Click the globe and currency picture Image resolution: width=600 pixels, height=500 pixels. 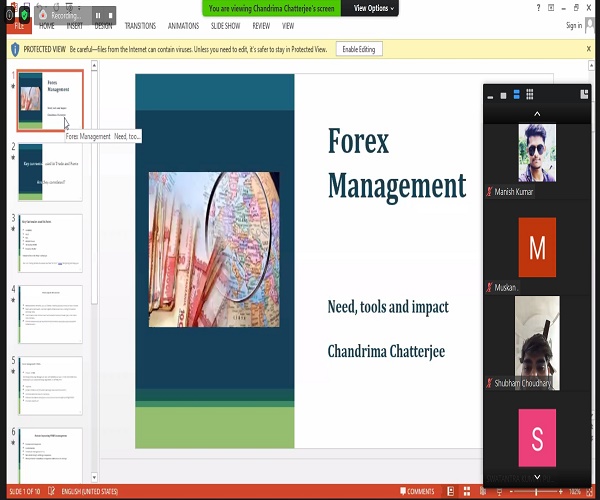[x=214, y=249]
